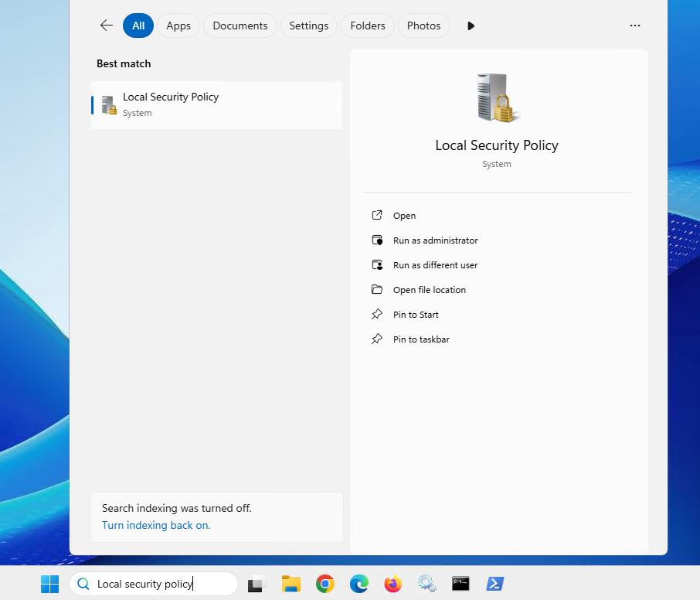
Task: Click Open in the preview pane
Action: pyautogui.click(x=404, y=216)
